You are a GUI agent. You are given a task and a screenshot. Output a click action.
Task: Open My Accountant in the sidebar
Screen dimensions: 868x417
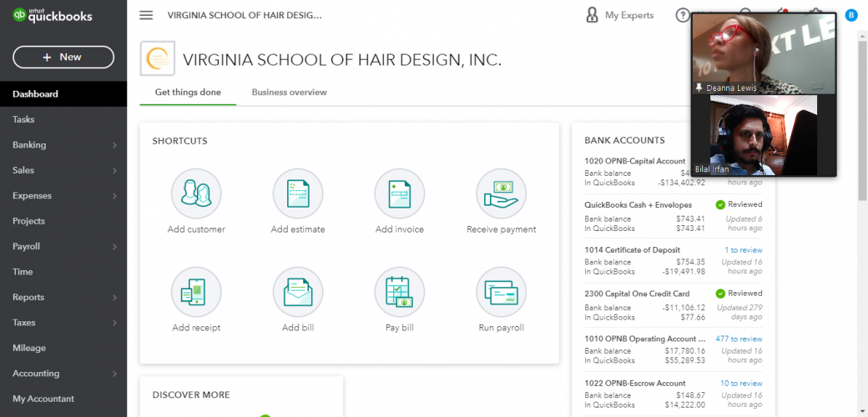63,399
